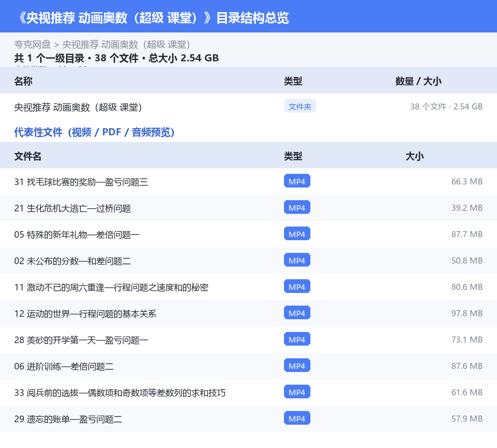
Task: Click the breadcrumb 央视推荐 动画奥数 (超级 课堂)
Action: [x=126, y=45]
